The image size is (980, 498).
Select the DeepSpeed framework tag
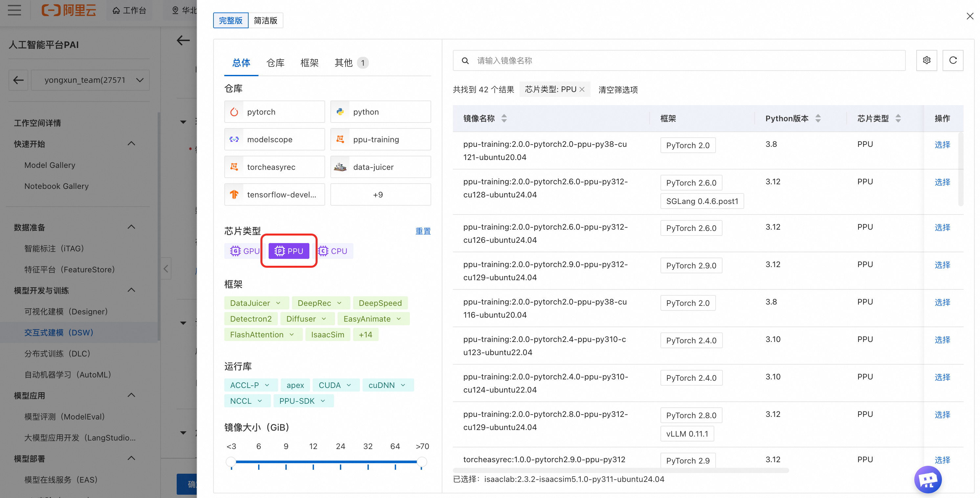(x=380, y=303)
